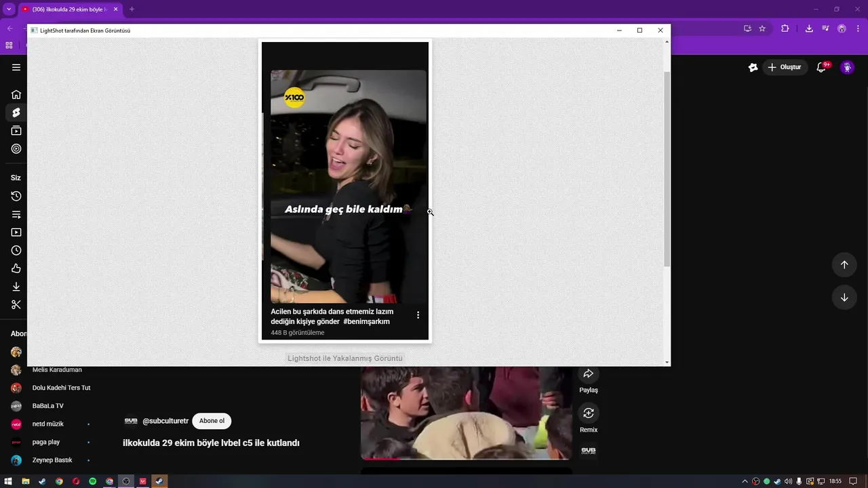Image resolution: width=868 pixels, height=488 pixels.
Task: Click the captured image in Lightshot window
Action: point(345,191)
